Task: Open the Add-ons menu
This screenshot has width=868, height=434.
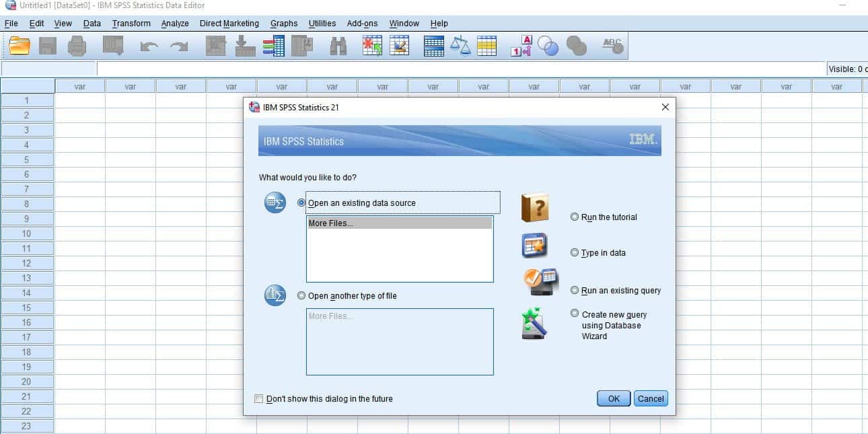Action: click(x=362, y=23)
